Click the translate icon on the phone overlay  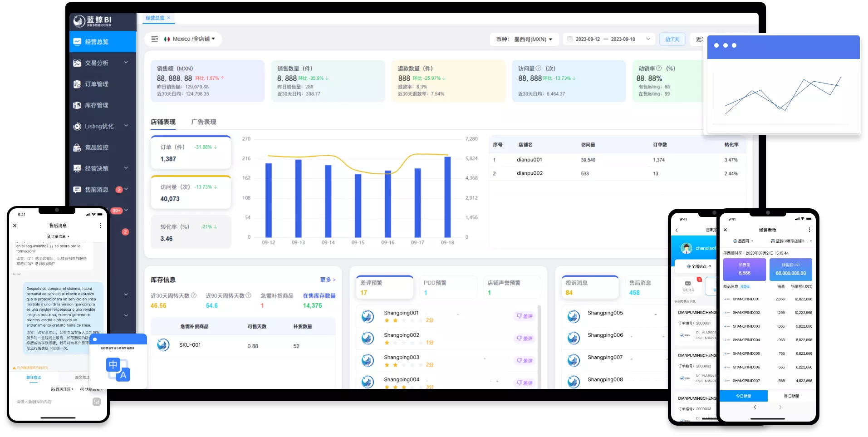point(118,369)
